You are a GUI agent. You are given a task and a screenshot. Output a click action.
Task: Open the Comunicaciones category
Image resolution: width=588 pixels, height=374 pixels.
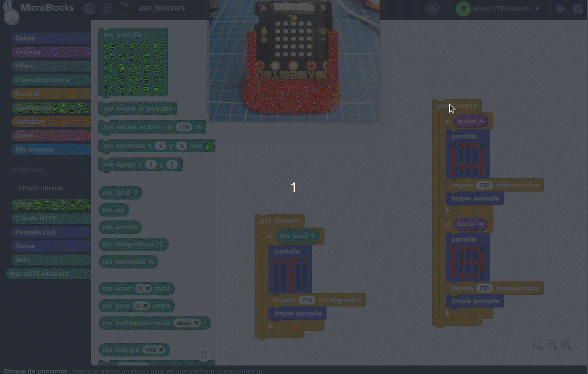tap(51, 80)
